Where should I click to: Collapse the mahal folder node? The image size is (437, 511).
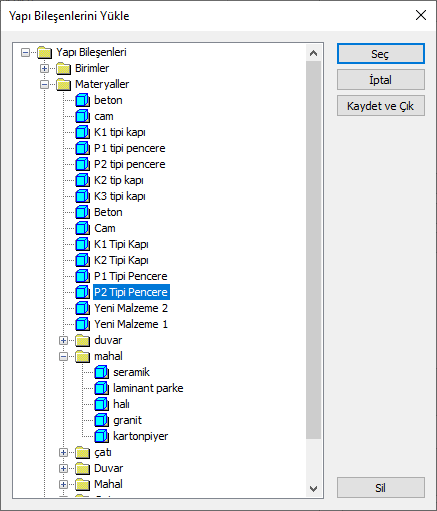tap(63, 356)
